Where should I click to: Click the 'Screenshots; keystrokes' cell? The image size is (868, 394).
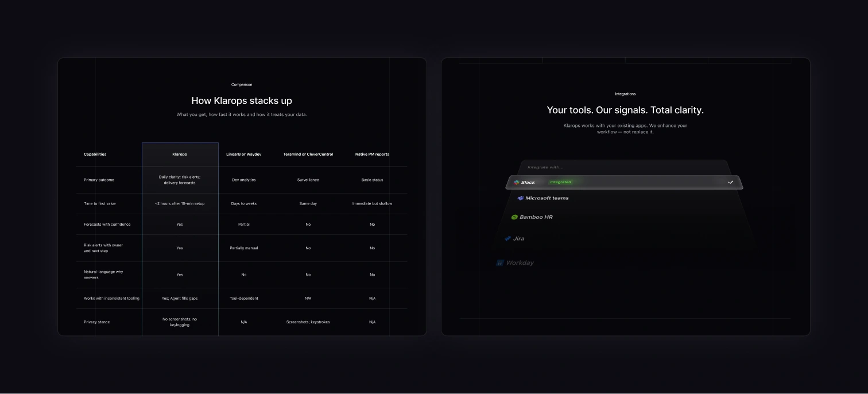308,322
